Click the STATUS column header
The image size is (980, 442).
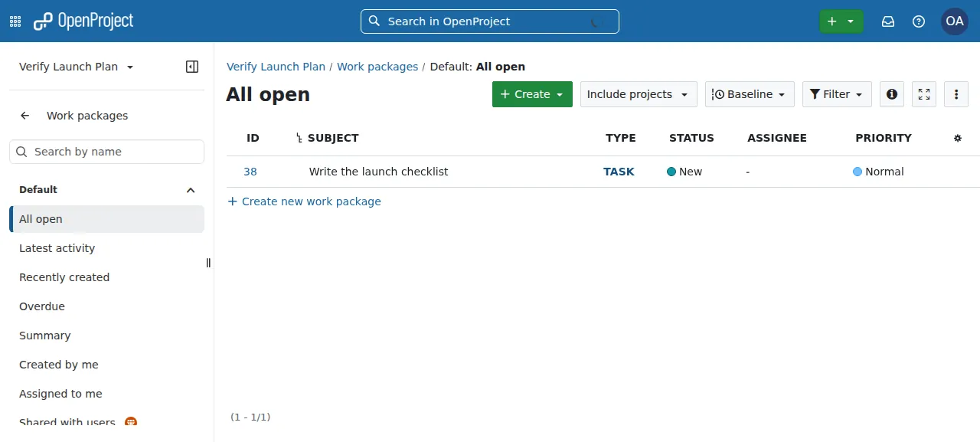pos(691,138)
